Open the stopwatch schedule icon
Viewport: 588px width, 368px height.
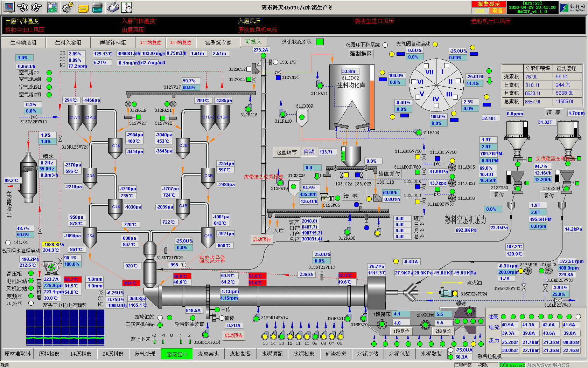127,7
